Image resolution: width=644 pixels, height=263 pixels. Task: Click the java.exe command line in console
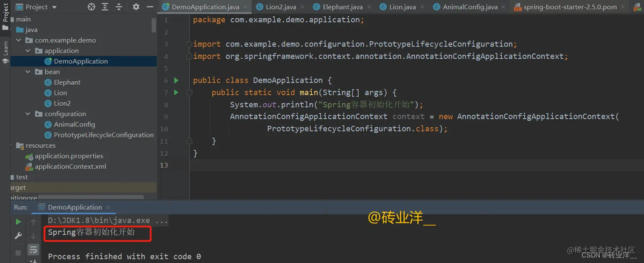[108, 220]
